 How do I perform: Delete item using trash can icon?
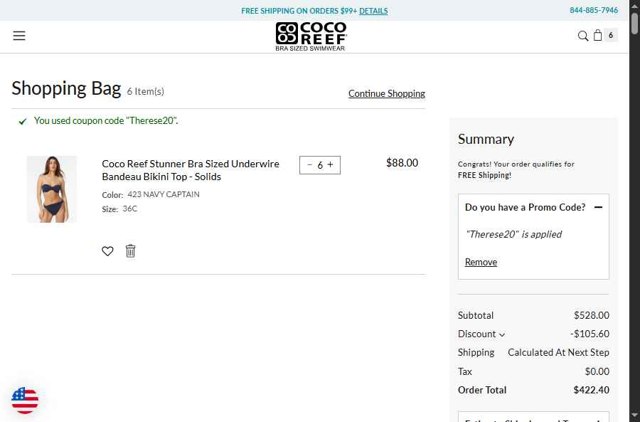[x=130, y=251]
